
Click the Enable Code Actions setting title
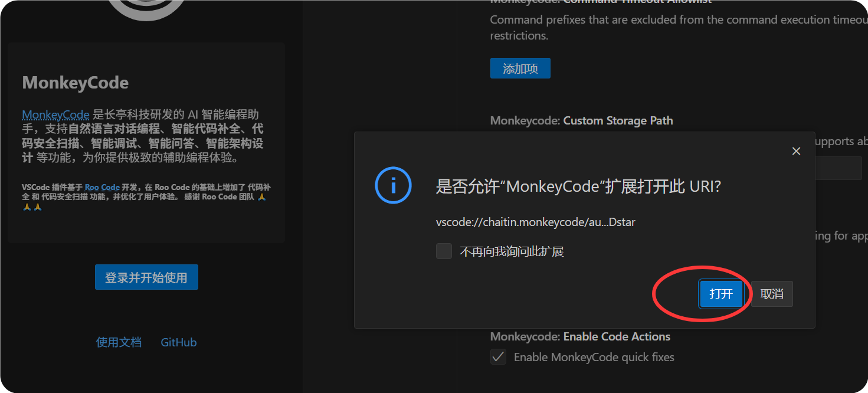(x=580, y=336)
